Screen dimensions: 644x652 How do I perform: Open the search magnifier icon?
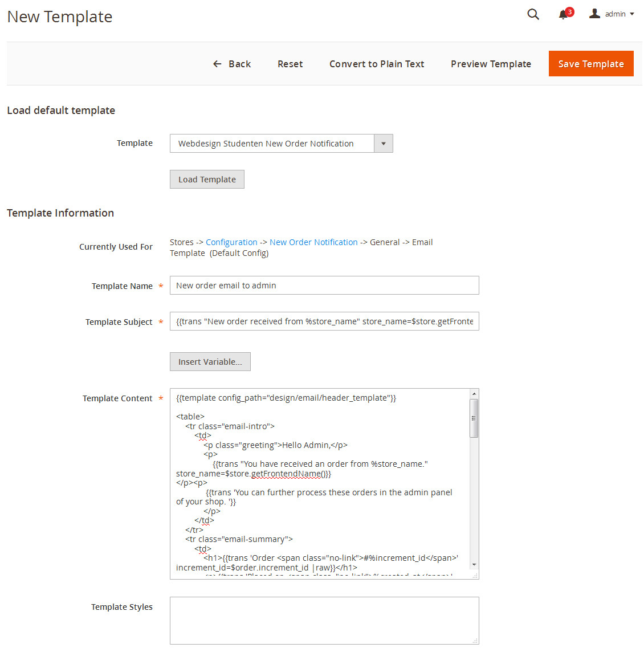[x=533, y=14]
